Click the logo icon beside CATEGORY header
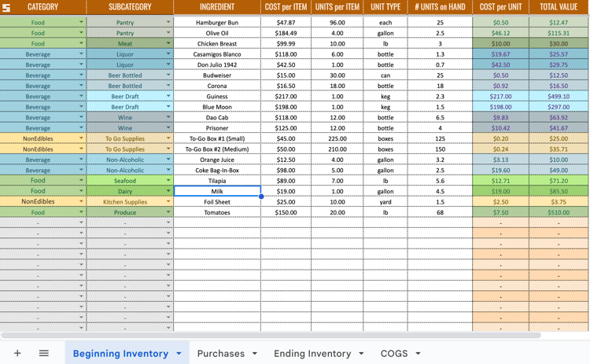This screenshot has width=590, height=364. click(6, 8)
